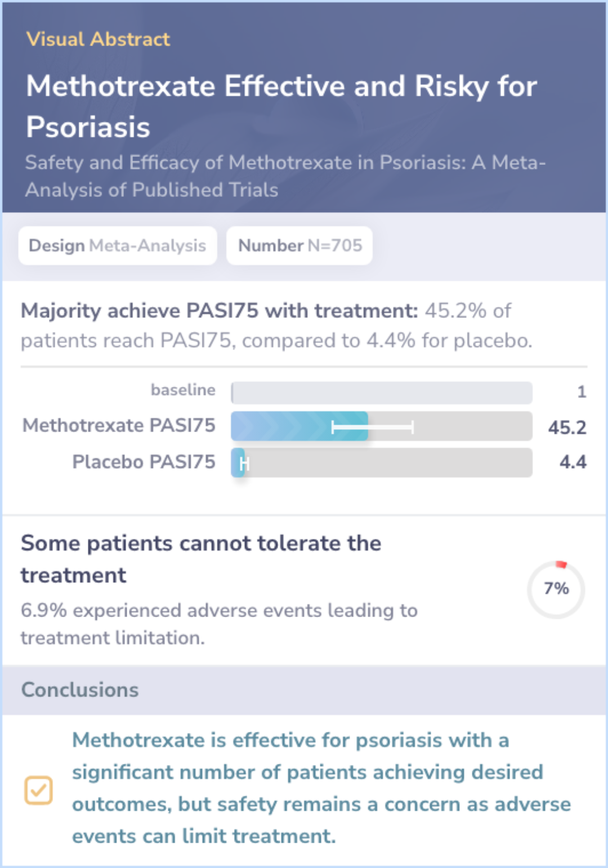Select the Design Meta-Analysis tag
Image resolution: width=608 pixels, height=868 pixels.
click(118, 245)
